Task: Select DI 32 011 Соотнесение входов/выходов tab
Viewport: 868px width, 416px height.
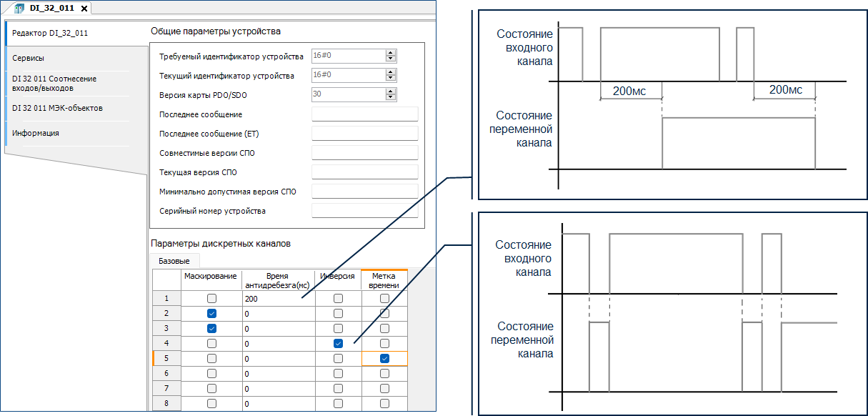Action: [x=54, y=84]
